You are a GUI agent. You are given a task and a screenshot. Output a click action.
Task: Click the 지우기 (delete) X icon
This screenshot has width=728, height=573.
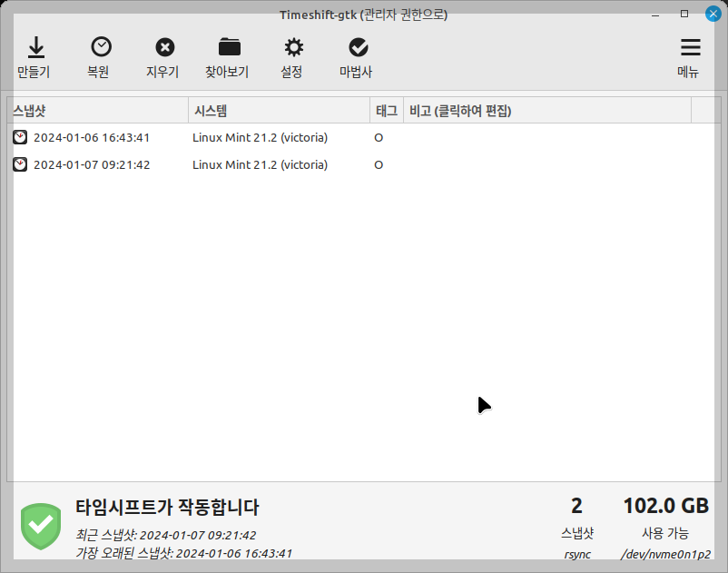(165, 47)
